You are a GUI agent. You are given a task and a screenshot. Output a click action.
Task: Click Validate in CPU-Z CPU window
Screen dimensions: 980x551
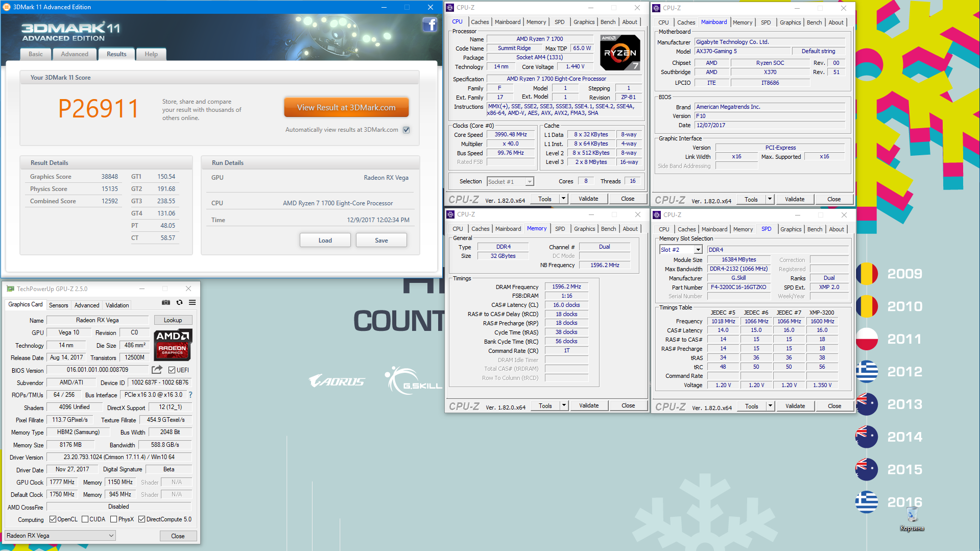coord(588,199)
